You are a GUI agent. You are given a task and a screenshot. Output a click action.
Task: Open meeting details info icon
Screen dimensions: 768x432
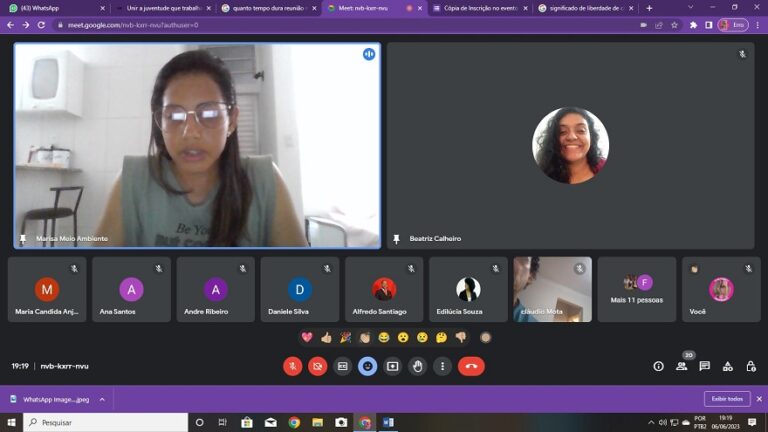click(658, 366)
